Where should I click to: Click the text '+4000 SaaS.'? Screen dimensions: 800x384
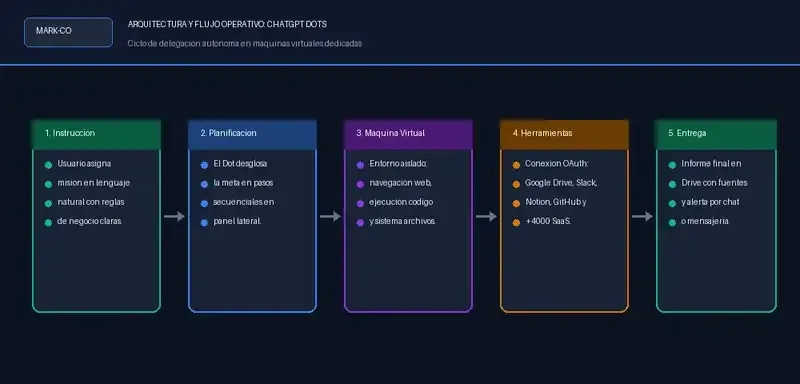coord(548,221)
